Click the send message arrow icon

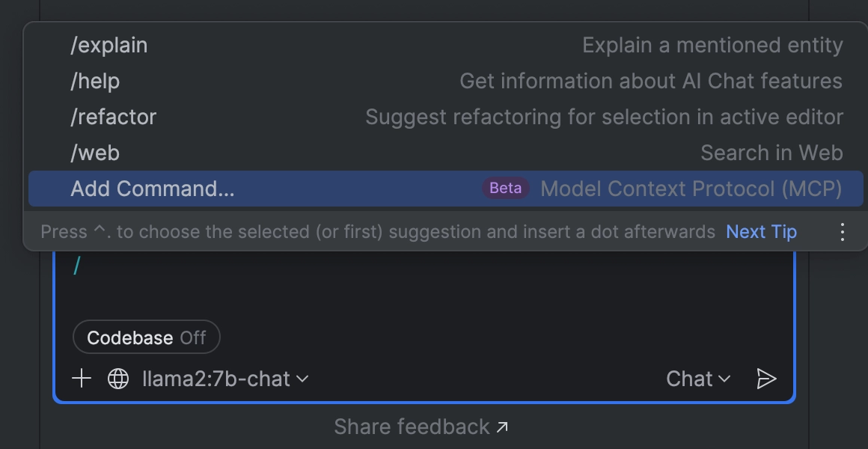767,379
